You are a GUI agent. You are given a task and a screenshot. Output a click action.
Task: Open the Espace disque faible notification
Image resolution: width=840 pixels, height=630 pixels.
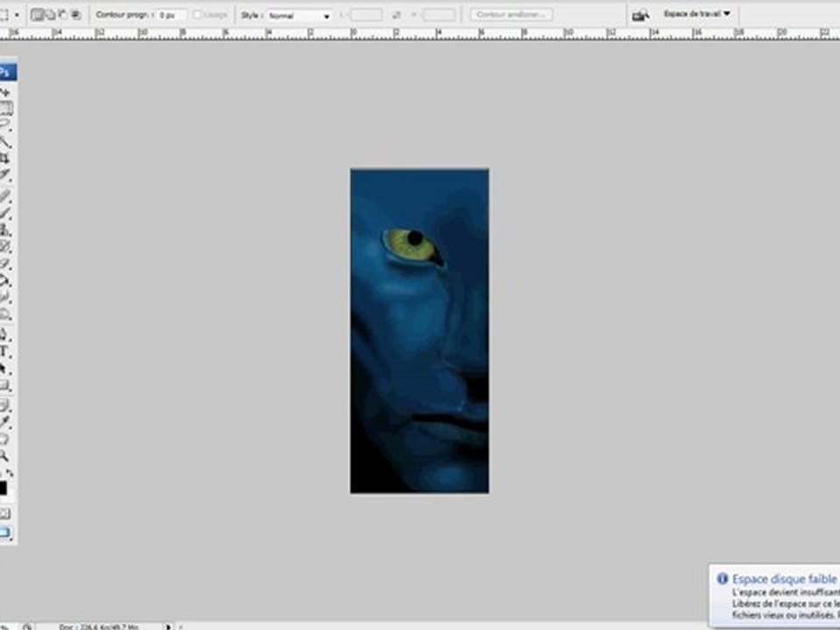pyautogui.click(x=774, y=596)
